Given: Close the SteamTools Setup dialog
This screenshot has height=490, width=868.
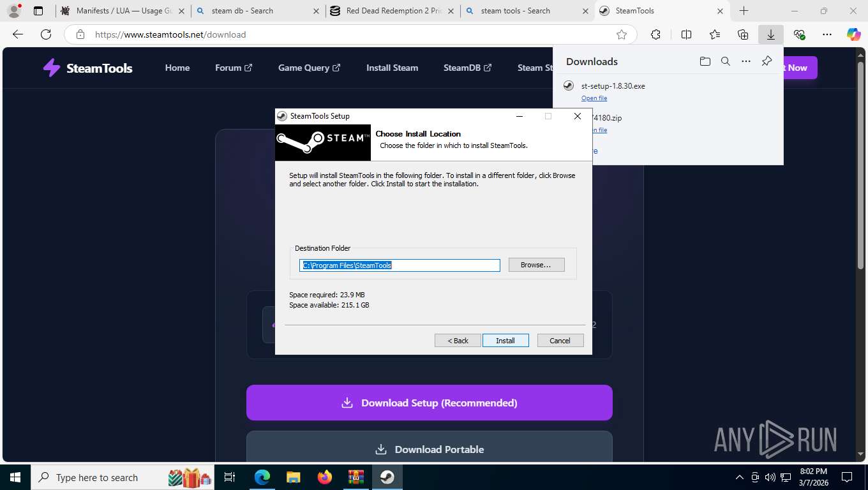Looking at the screenshot, I should click(x=578, y=116).
